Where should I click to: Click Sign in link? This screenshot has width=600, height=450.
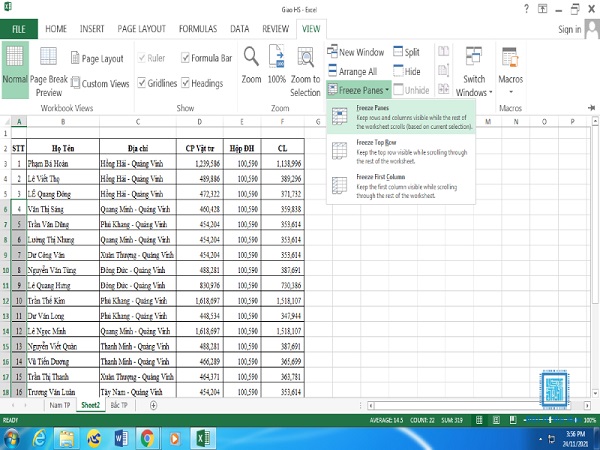569,29
